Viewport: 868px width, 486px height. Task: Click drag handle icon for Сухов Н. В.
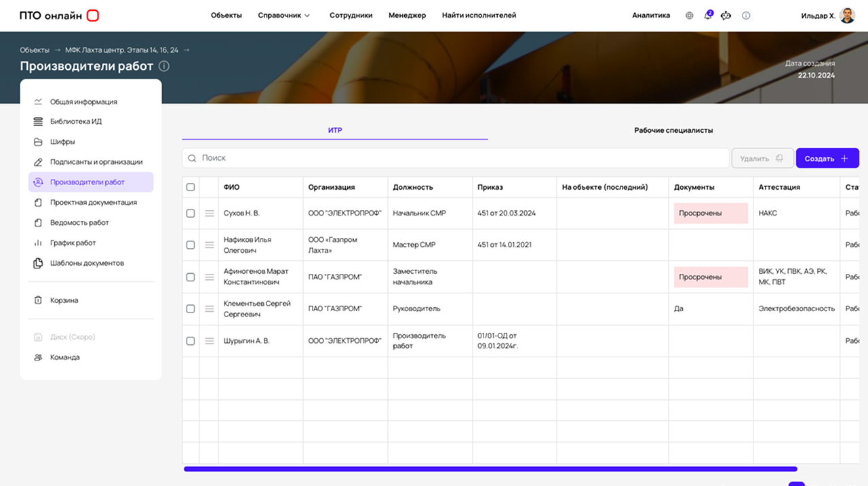tap(209, 214)
